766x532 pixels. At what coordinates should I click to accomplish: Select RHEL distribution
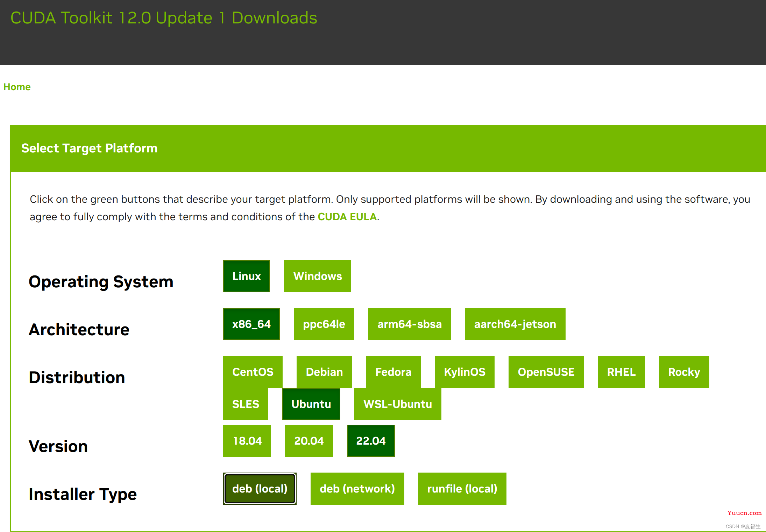621,372
